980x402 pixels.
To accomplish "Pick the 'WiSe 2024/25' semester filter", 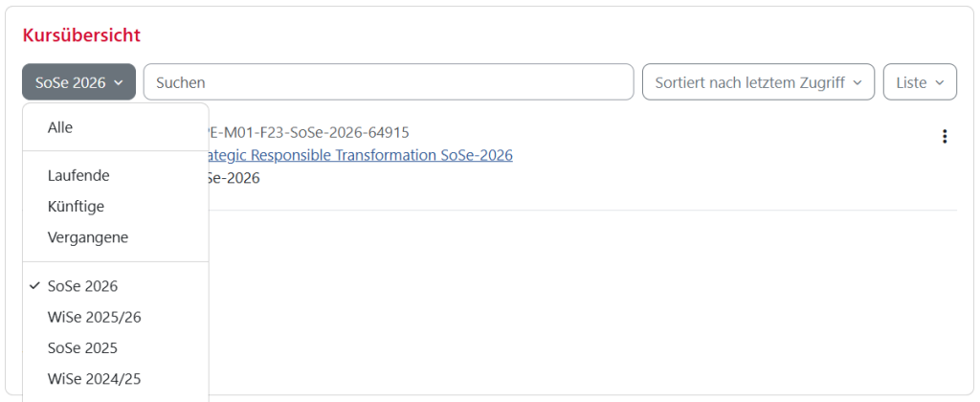I will click(x=94, y=378).
